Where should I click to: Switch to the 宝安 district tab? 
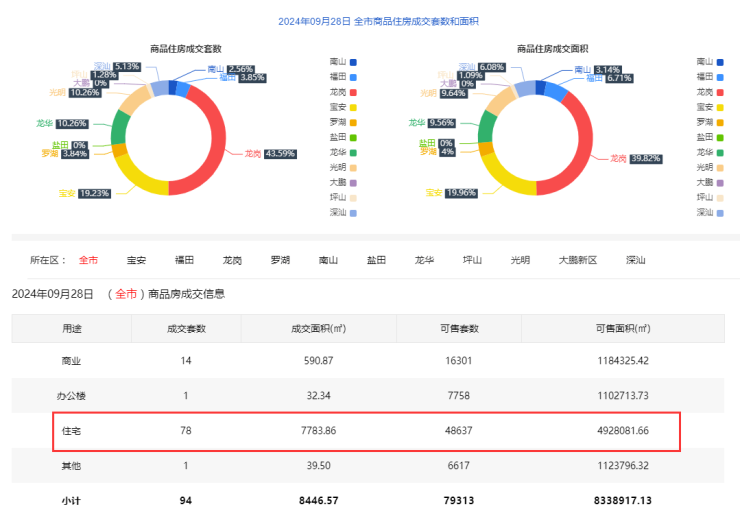coord(136,260)
